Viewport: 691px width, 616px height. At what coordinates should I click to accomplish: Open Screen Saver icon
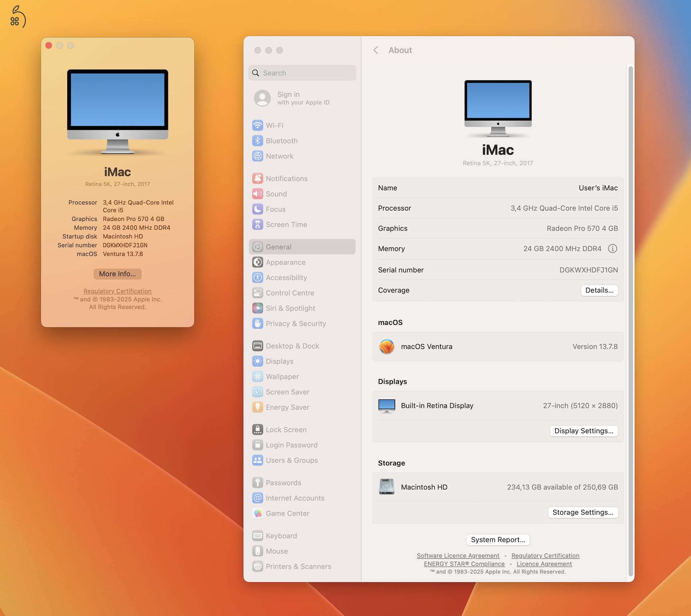pos(257,392)
